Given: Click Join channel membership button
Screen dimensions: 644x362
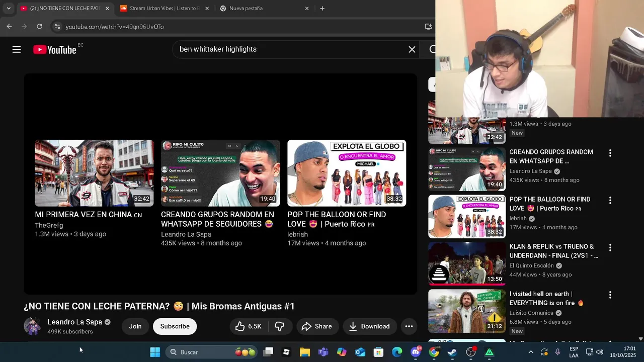Looking at the screenshot, I should click(135, 326).
